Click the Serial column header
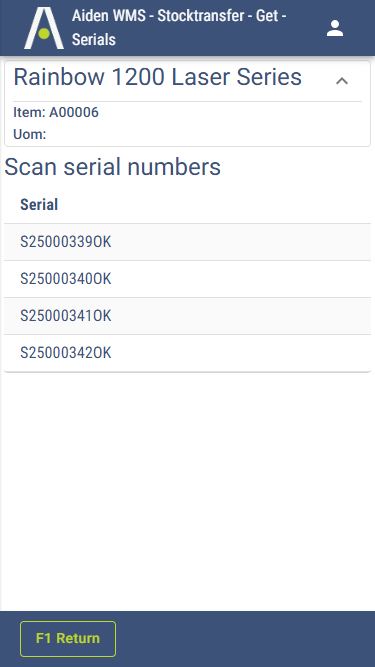This screenshot has width=375, height=667. coord(39,205)
